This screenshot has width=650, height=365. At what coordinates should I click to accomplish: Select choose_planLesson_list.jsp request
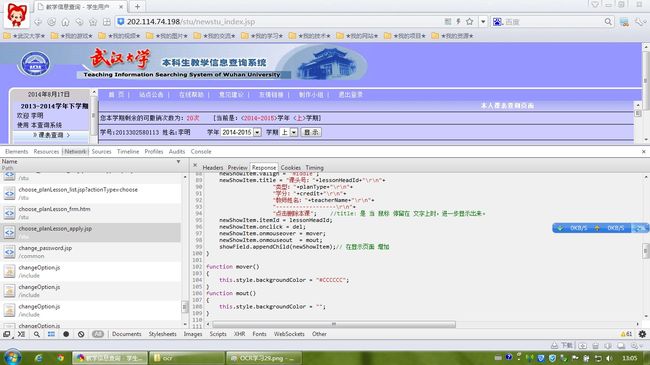[90, 193]
